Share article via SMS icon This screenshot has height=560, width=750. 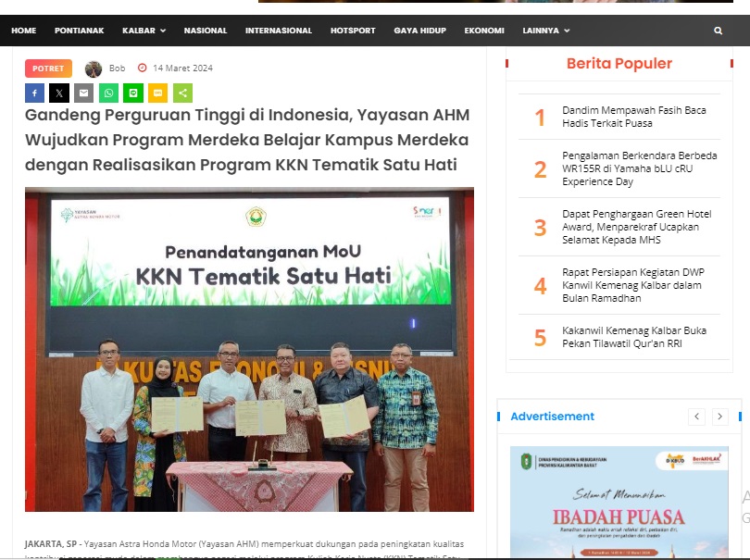point(157,93)
